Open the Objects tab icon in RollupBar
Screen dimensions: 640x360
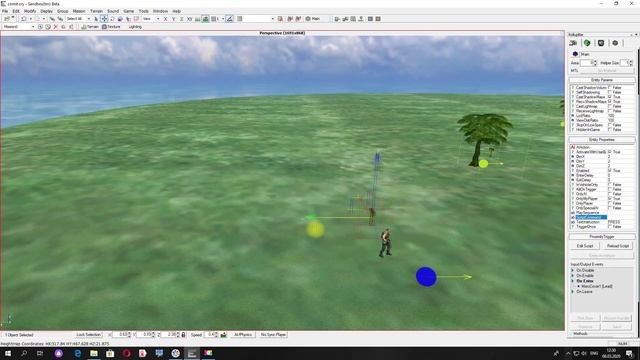coord(573,43)
